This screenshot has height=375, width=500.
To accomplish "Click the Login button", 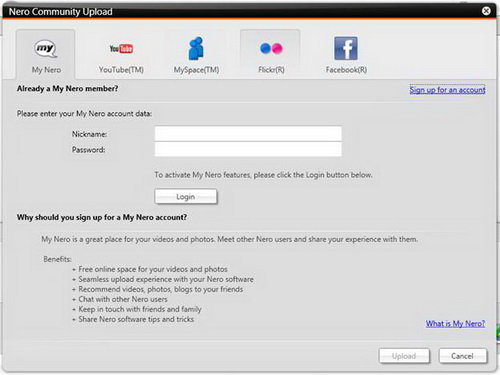I will tap(186, 197).
